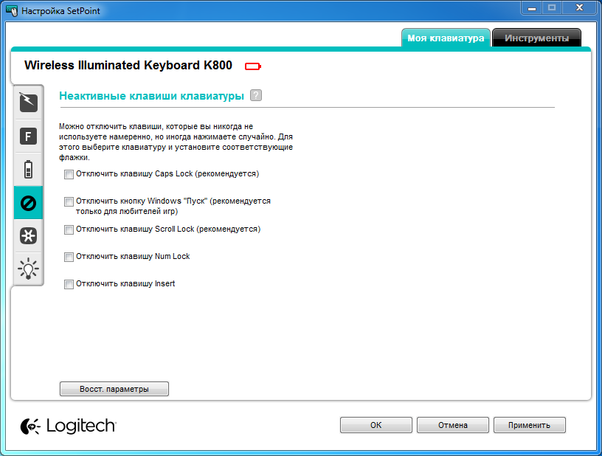602x456 pixels.
Task: Click the Wireless Illuminated Keyboard K800 title
Action: [x=128, y=65]
